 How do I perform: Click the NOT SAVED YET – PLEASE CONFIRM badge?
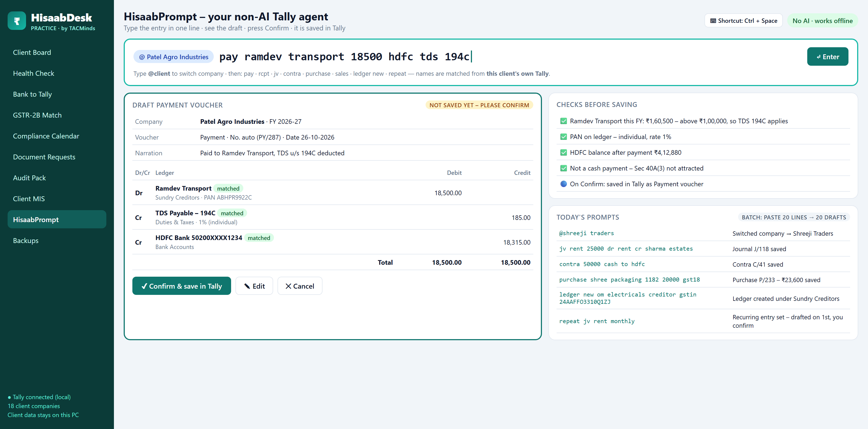click(479, 105)
